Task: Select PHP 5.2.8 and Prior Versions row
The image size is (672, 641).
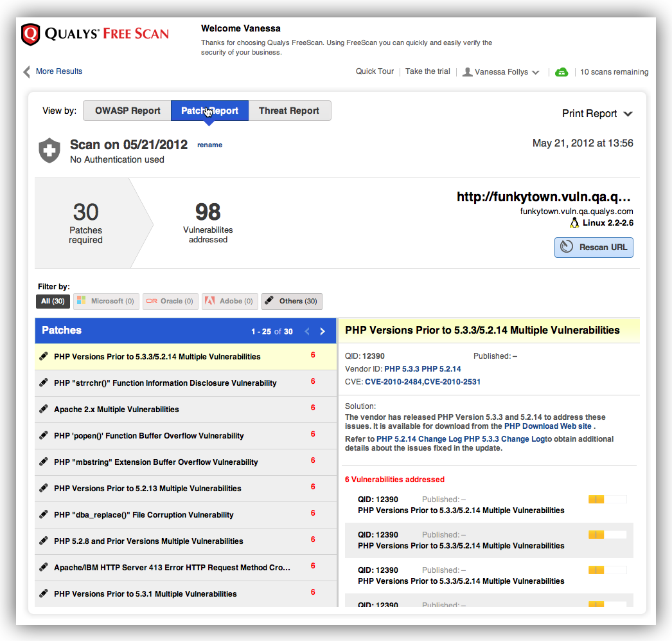Action: pos(186,541)
